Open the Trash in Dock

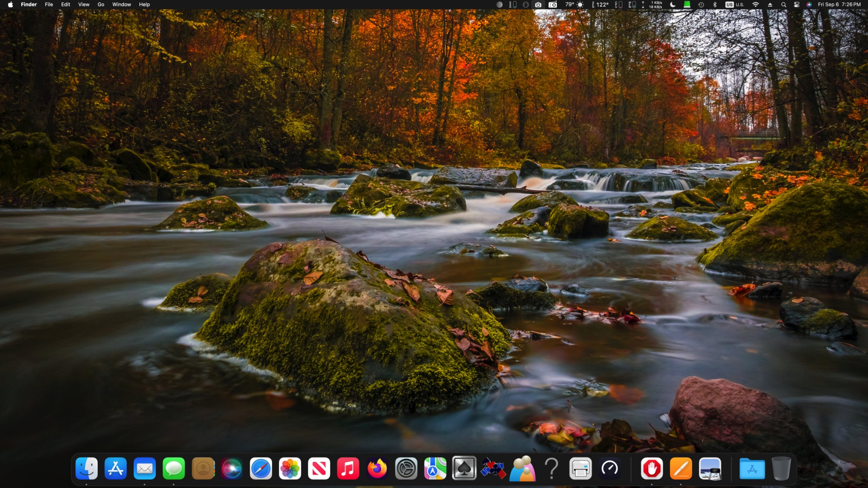tap(781, 468)
